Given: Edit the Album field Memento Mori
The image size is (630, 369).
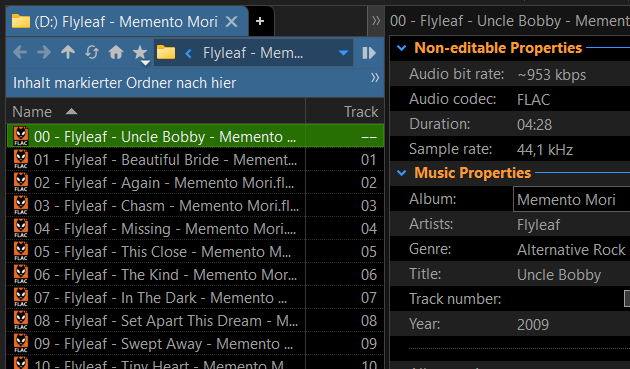Looking at the screenshot, I should pos(571,199).
